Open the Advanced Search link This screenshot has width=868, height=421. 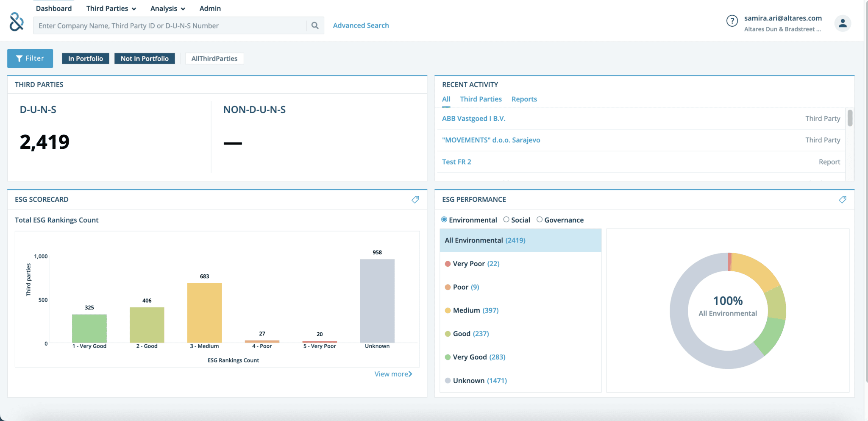click(361, 25)
